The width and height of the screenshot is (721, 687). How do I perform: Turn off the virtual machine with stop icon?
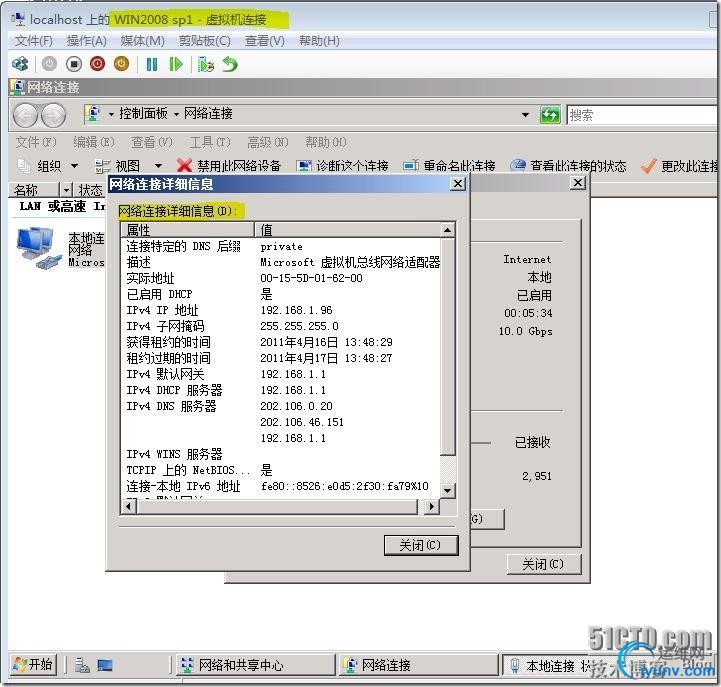click(x=74, y=64)
